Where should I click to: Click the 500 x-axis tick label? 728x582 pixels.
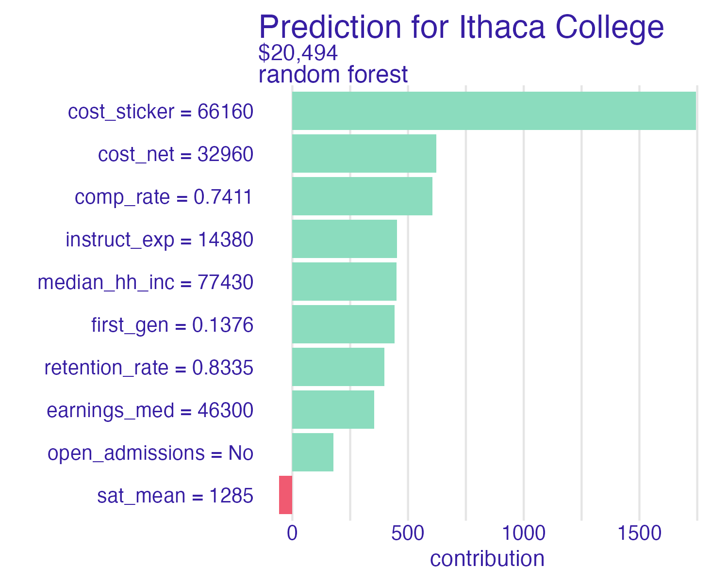(x=408, y=533)
